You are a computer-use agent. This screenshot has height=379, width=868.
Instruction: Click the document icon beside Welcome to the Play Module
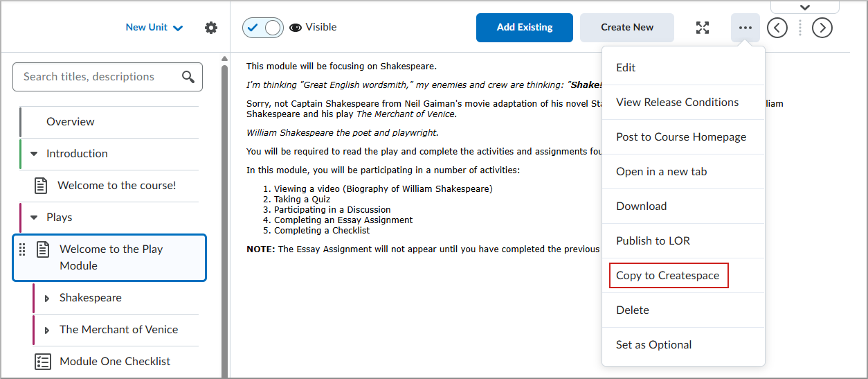coord(43,249)
